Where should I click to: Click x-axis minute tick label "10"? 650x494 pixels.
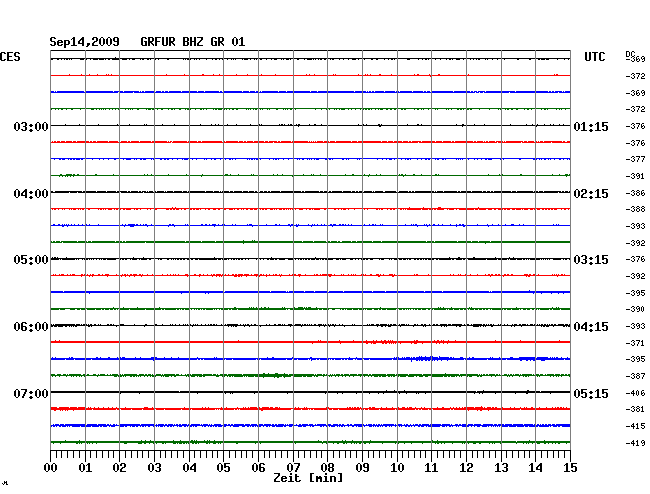coord(397,468)
